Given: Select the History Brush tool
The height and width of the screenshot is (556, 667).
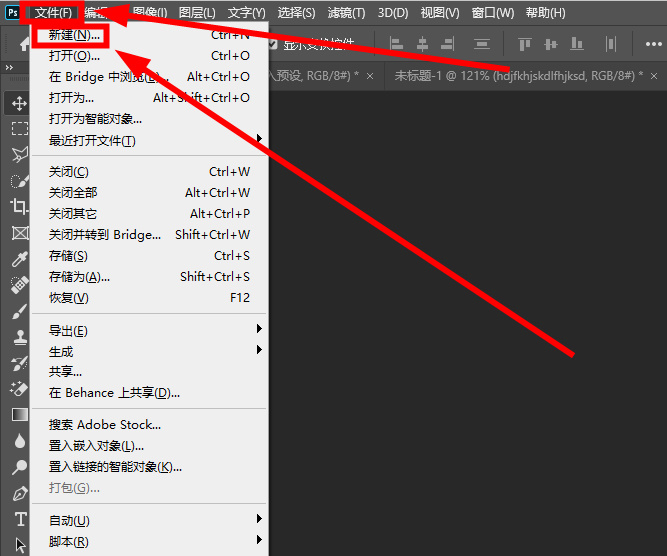Looking at the screenshot, I should 20,364.
